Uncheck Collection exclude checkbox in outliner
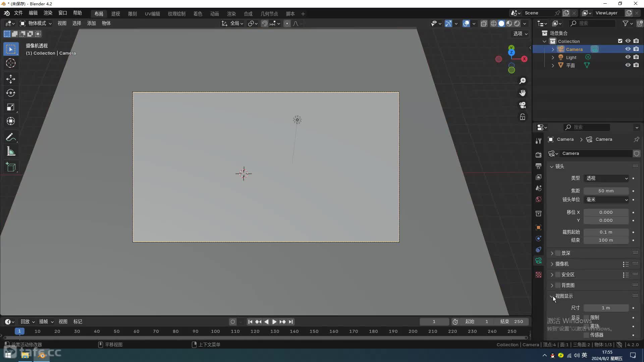The image size is (644, 362). 620,41
